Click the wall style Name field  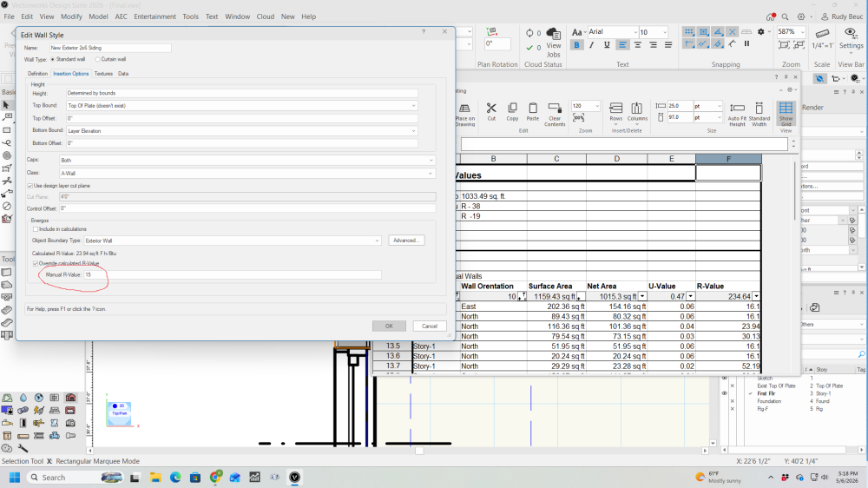pos(110,48)
